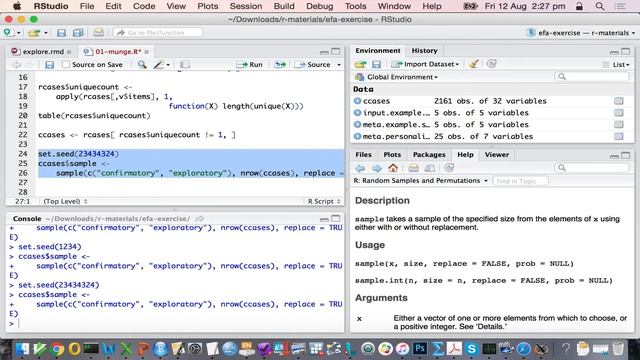Open New File dropdown arrow
This screenshot has height=360, width=640.
pyautogui.click(x=19, y=33)
